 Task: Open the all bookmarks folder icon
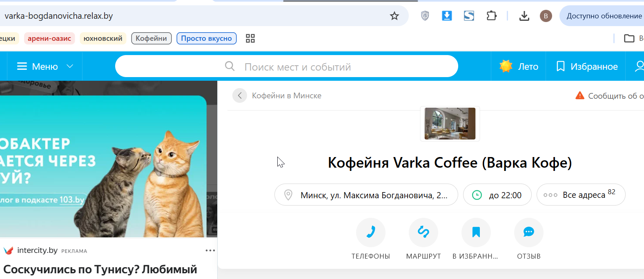click(x=629, y=38)
